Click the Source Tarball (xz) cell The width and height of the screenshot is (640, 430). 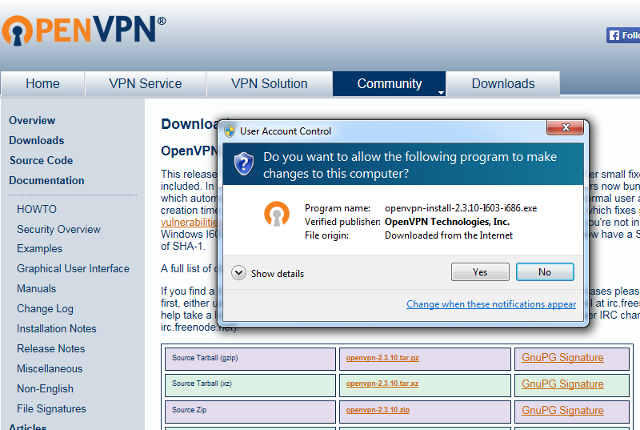(250, 385)
